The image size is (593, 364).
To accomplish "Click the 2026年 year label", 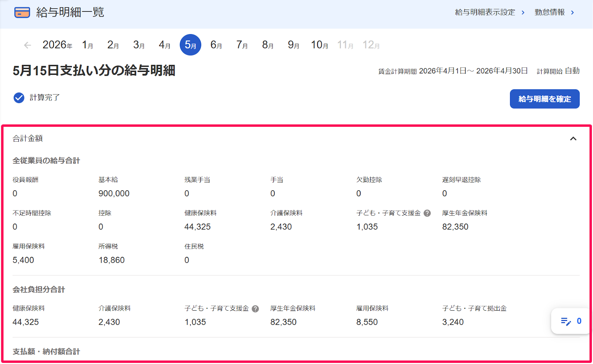I will coord(57,45).
